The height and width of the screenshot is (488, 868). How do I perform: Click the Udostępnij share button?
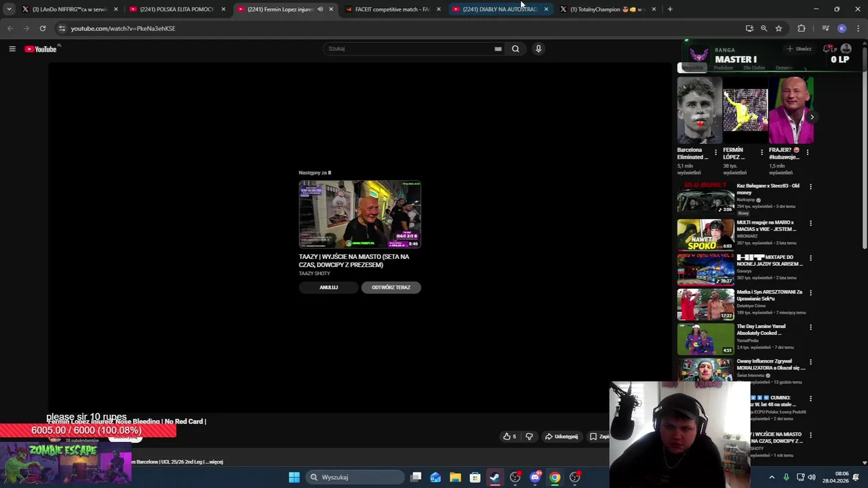point(561,436)
